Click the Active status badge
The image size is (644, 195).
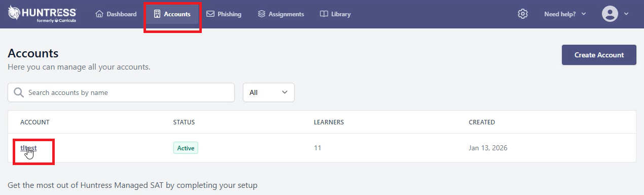coord(186,148)
